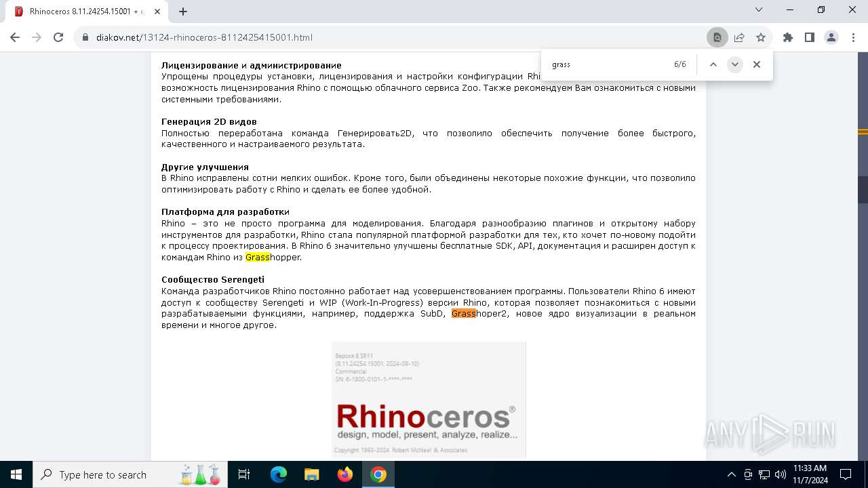Click heading Другие улучшения
Image resolution: width=868 pixels, height=488 pixels.
(x=205, y=167)
